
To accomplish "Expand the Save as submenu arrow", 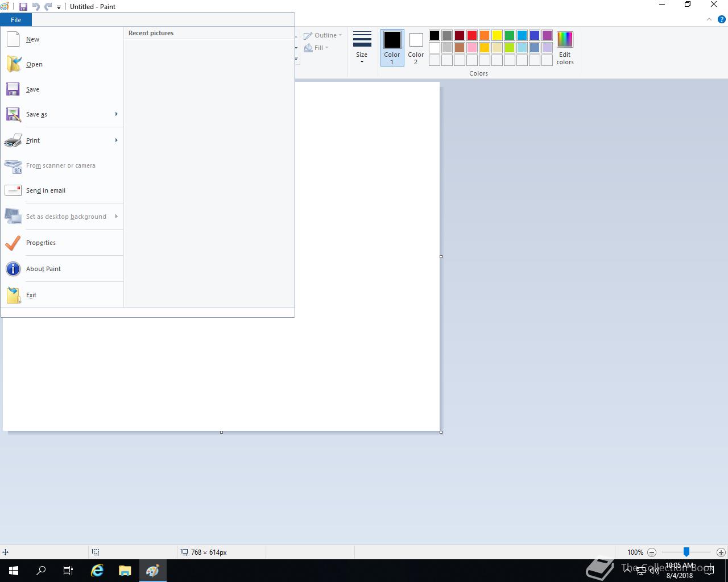I will click(117, 114).
